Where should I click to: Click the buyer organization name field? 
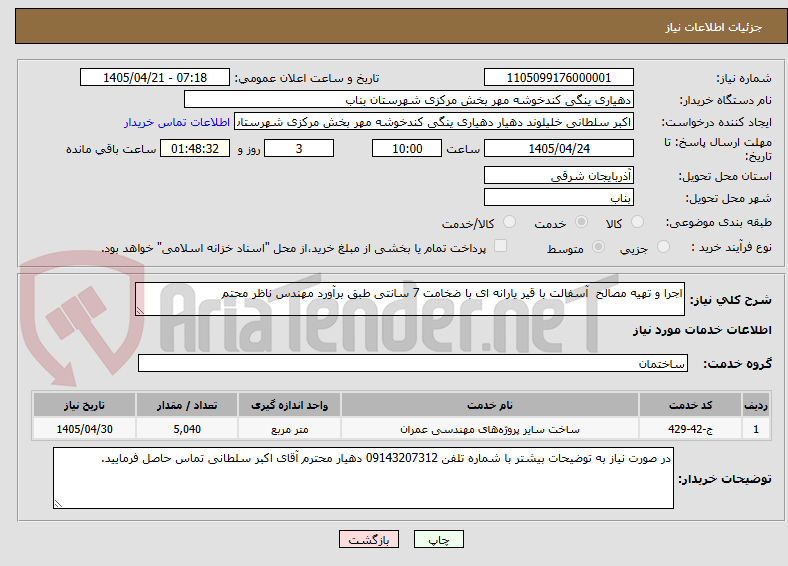click(409, 100)
